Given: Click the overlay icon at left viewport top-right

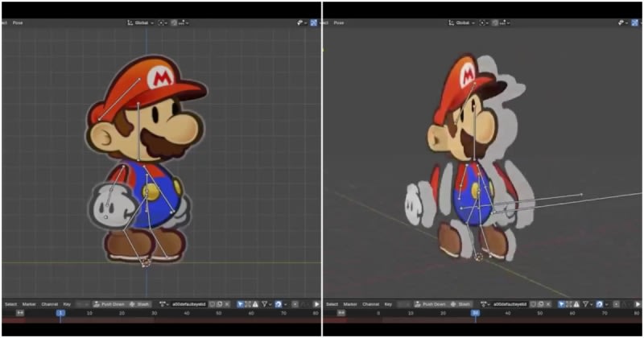Looking at the screenshot, I should pyautogui.click(x=299, y=23).
